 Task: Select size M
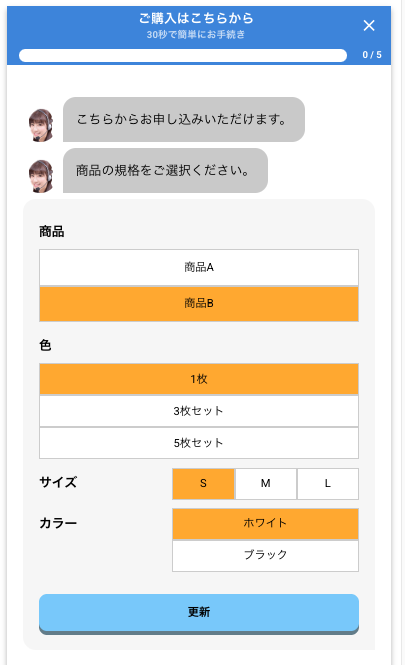click(x=265, y=483)
